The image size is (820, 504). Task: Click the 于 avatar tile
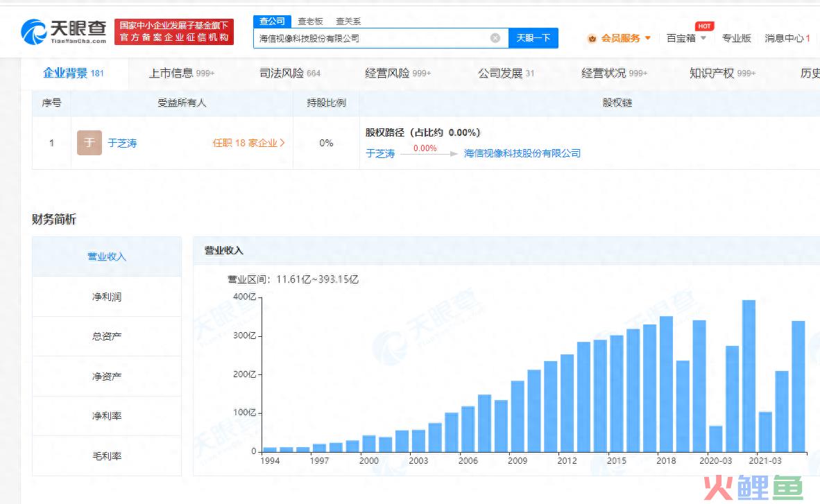click(89, 143)
